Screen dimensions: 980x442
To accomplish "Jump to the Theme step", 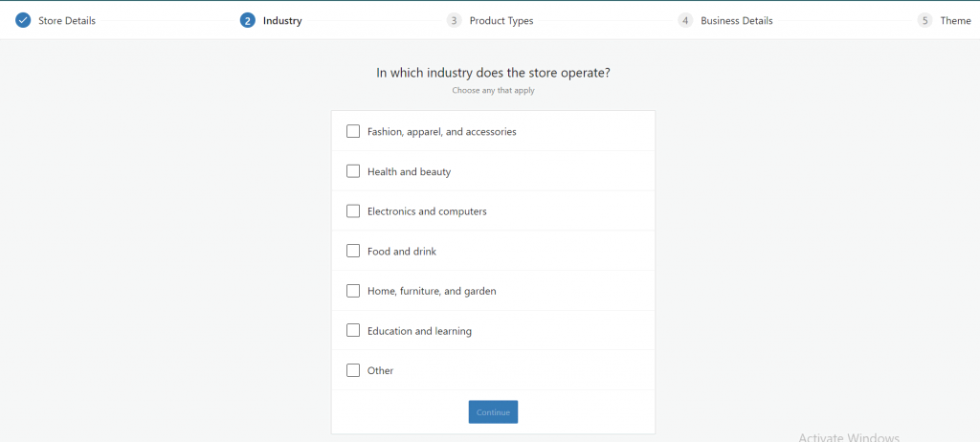I will tap(955, 20).
